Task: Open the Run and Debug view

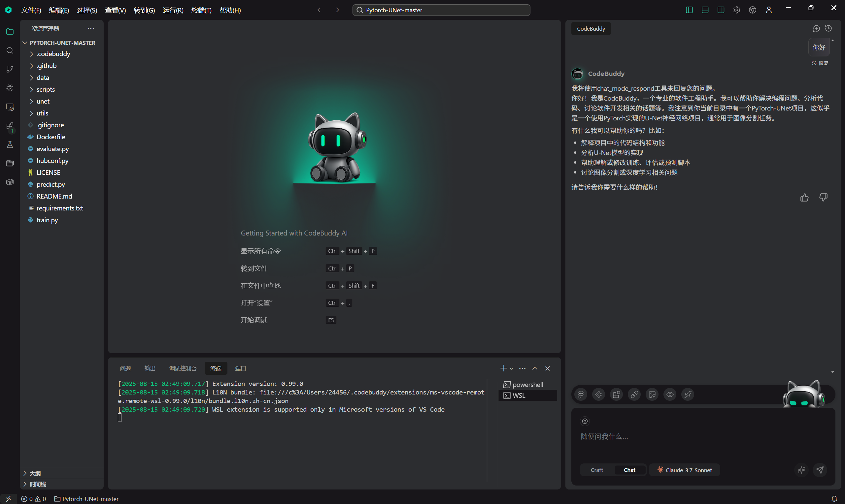Action: 10,88
